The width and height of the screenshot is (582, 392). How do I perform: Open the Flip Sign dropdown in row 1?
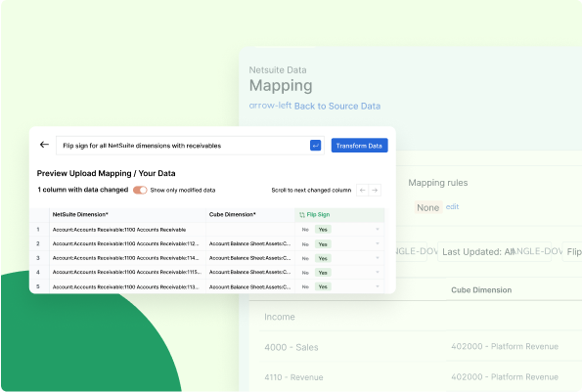click(378, 230)
